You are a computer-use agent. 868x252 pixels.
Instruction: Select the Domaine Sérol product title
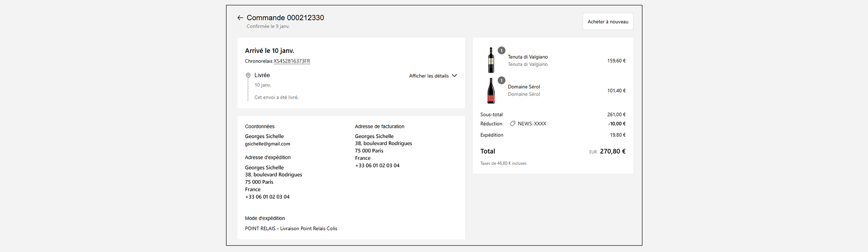(x=524, y=87)
